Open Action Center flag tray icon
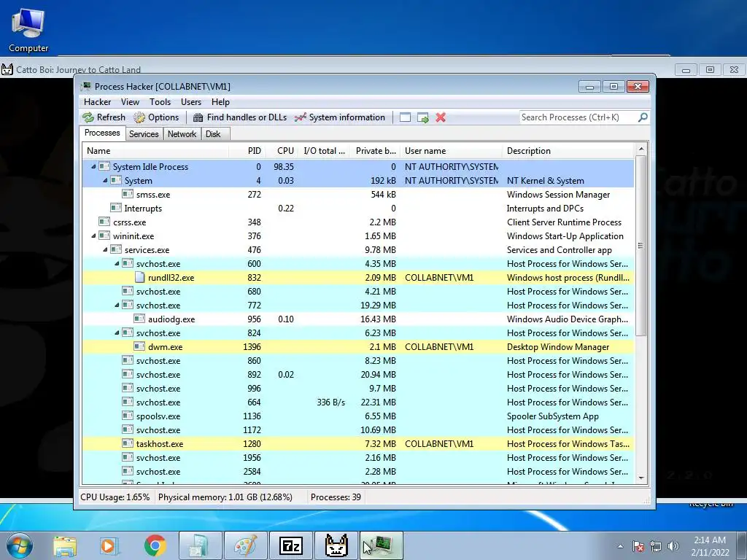This screenshot has height=560, width=747. click(638, 546)
